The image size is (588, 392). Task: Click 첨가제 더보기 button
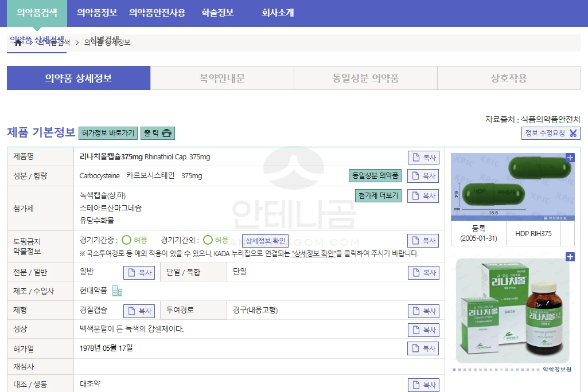[378, 195]
